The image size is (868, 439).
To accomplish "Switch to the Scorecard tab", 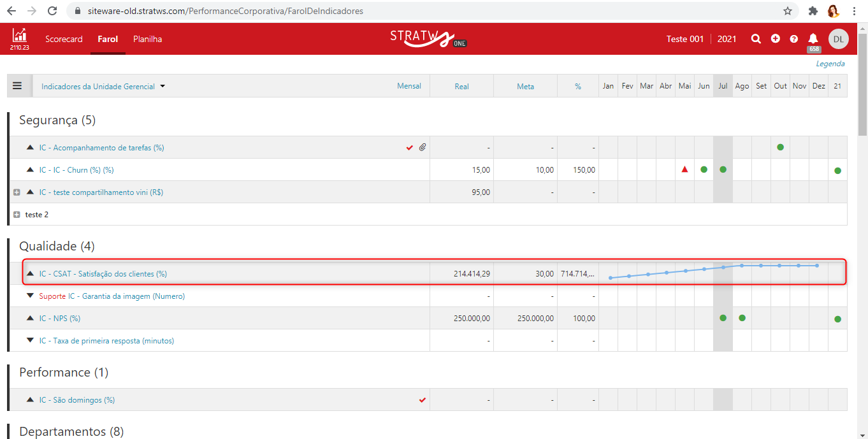I will [x=64, y=39].
